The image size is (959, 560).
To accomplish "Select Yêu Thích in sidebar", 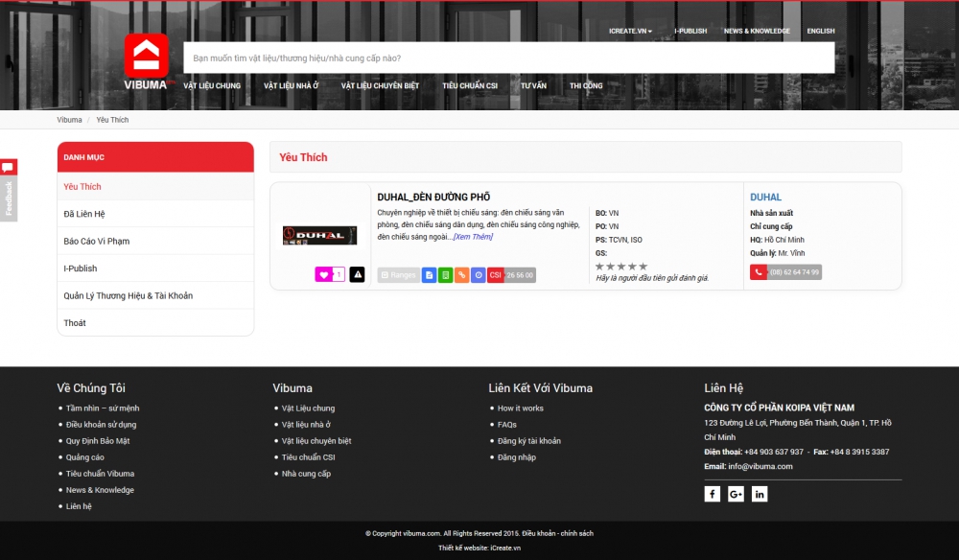I will [x=155, y=186].
